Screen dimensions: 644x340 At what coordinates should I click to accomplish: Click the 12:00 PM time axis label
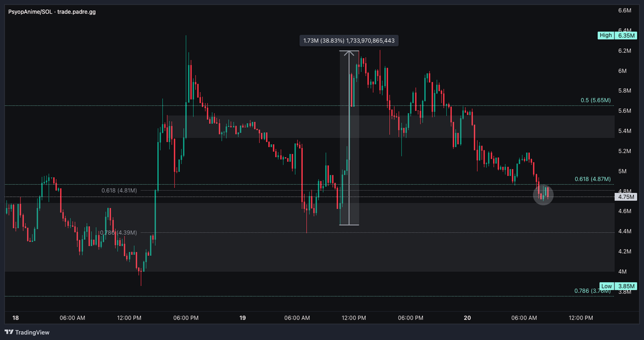point(129,317)
